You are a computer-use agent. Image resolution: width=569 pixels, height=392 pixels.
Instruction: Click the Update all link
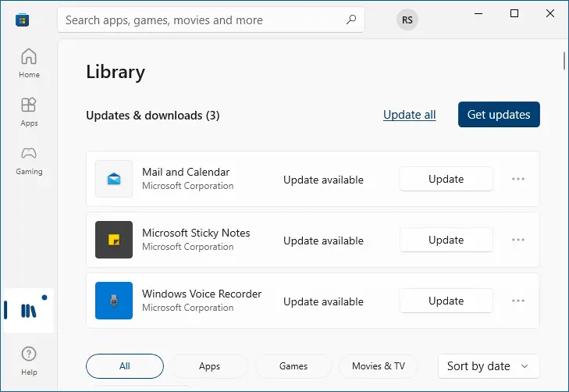click(x=409, y=115)
